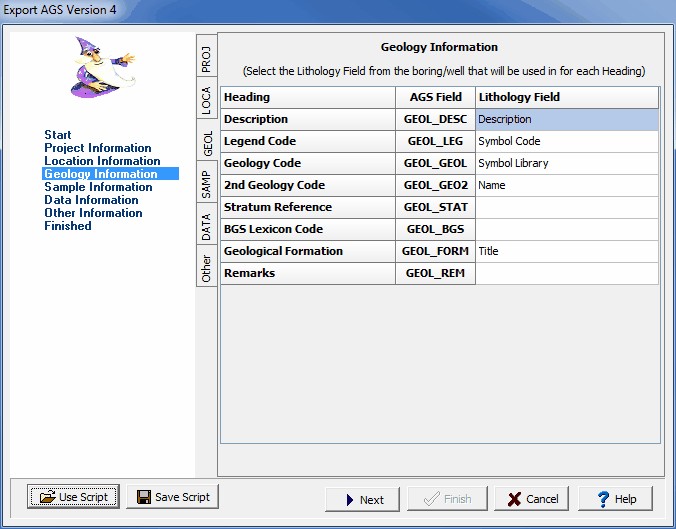The height and width of the screenshot is (529, 676).
Task: Go to Sample Information step
Action: (x=98, y=187)
